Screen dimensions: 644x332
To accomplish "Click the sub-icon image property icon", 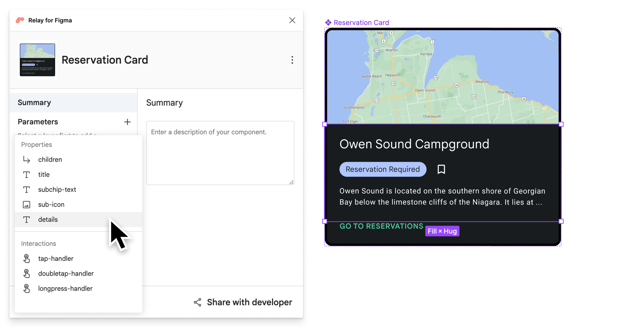I will point(27,204).
